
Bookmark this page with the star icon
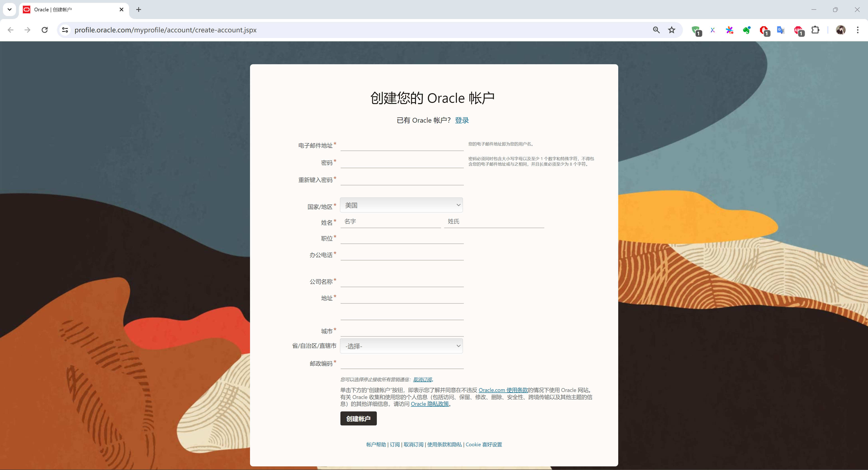(x=672, y=30)
